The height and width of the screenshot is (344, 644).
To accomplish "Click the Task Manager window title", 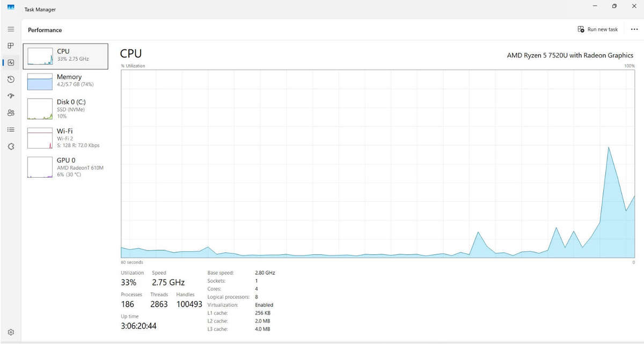I will click(40, 10).
